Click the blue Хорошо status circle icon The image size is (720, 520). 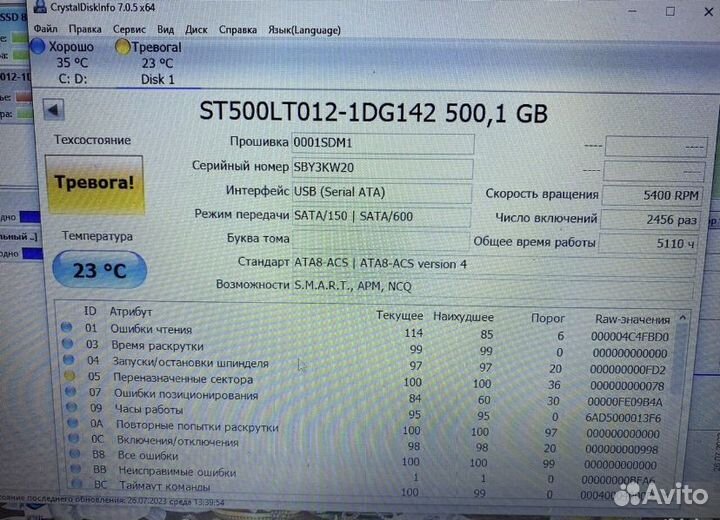[x=38, y=46]
